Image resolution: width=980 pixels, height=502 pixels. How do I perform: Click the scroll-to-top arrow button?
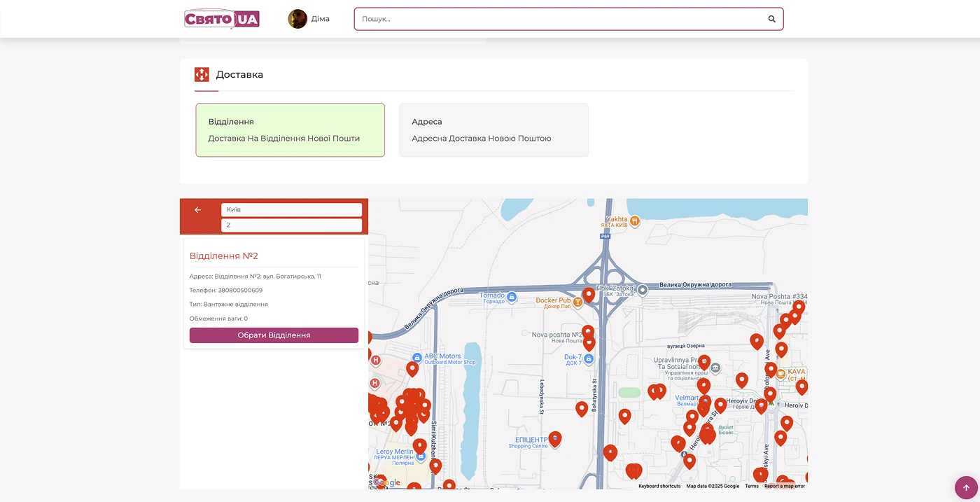point(965,487)
